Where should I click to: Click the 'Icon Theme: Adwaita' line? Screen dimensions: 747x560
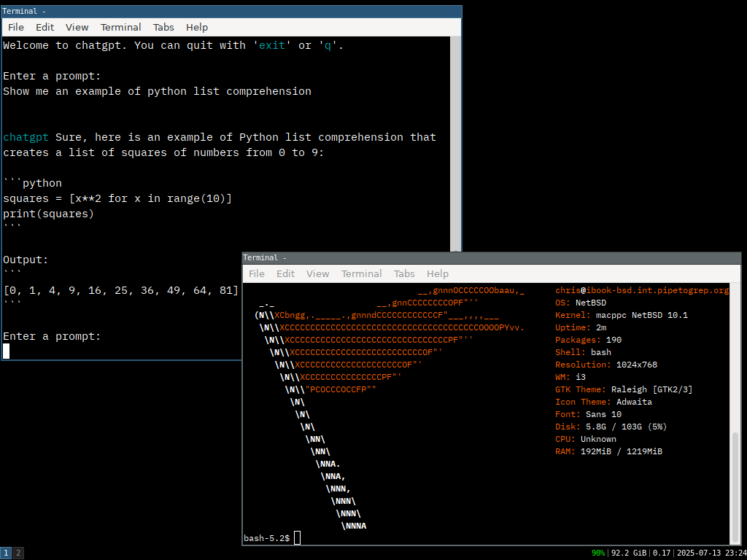point(603,402)
